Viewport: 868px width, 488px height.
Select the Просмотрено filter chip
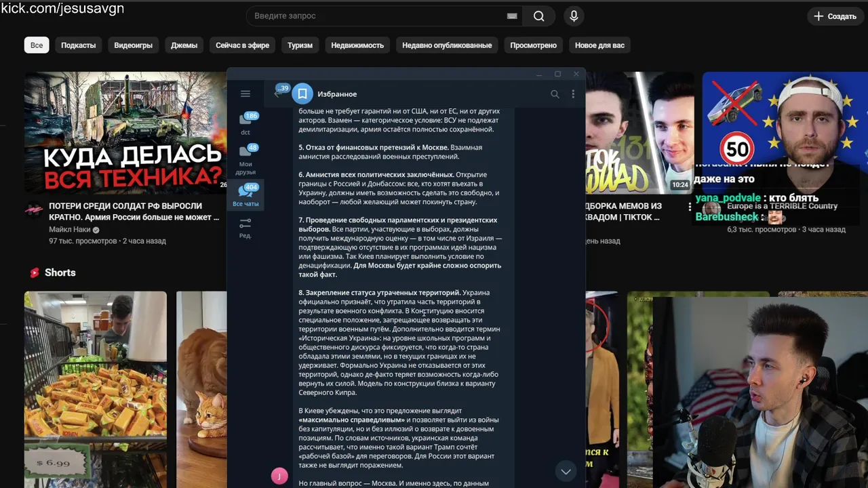pyautogui.click(x=534, y=45)
